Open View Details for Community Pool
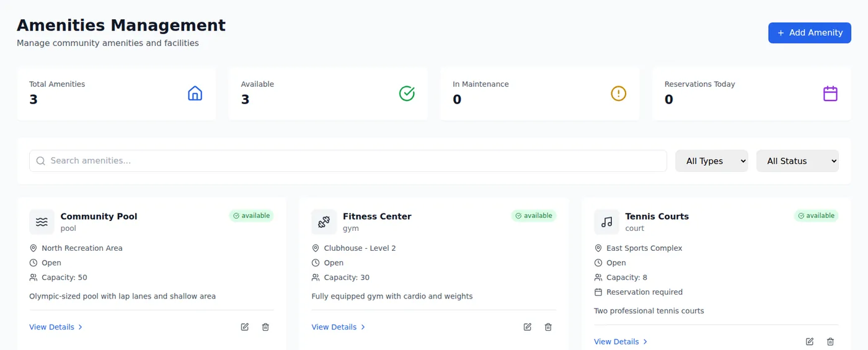This screenshot has width=868, height=350. 56,327
